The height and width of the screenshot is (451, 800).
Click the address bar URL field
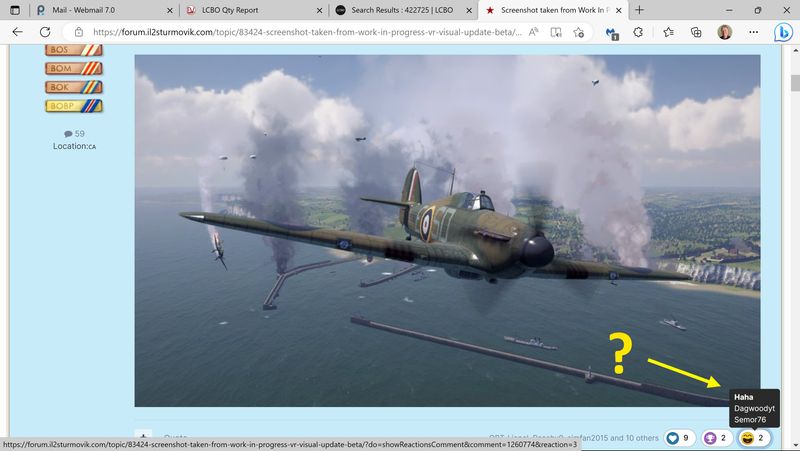coord(307,32)
